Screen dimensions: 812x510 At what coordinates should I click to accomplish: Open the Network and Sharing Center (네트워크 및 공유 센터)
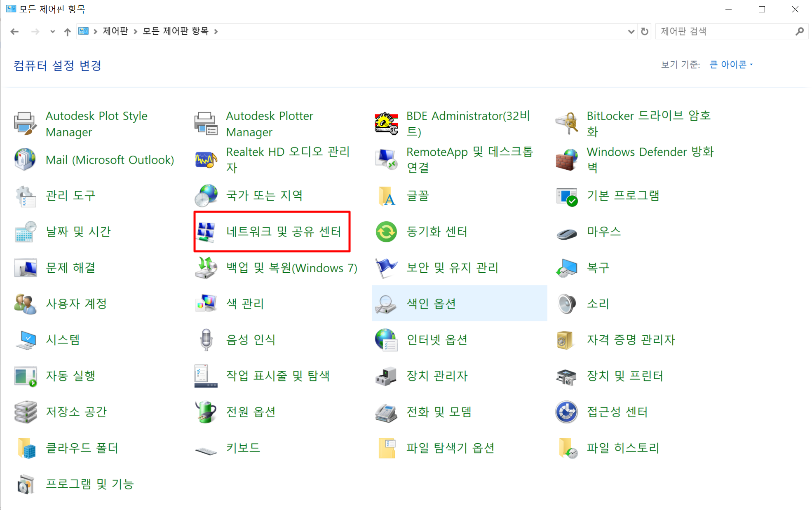click(284, 232)
